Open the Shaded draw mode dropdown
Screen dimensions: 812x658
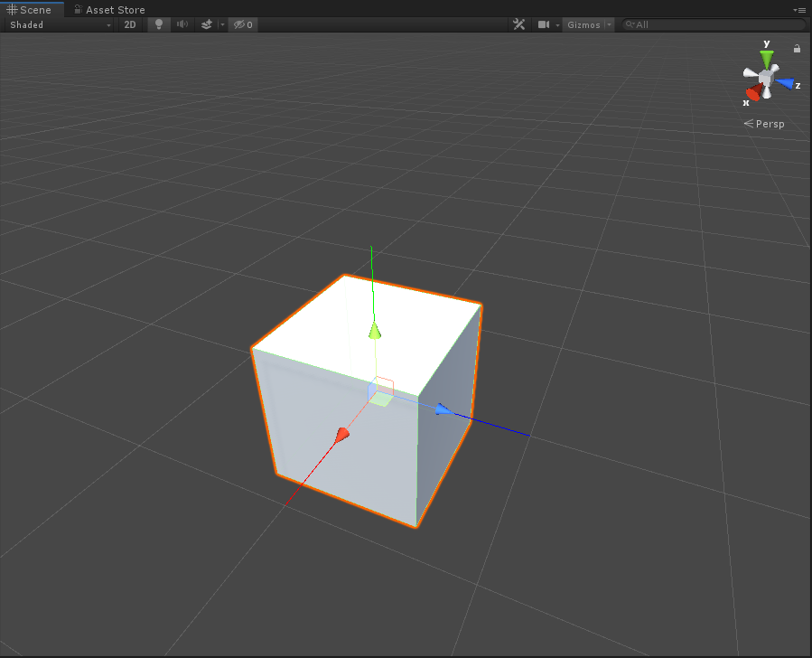pos(61,25)
